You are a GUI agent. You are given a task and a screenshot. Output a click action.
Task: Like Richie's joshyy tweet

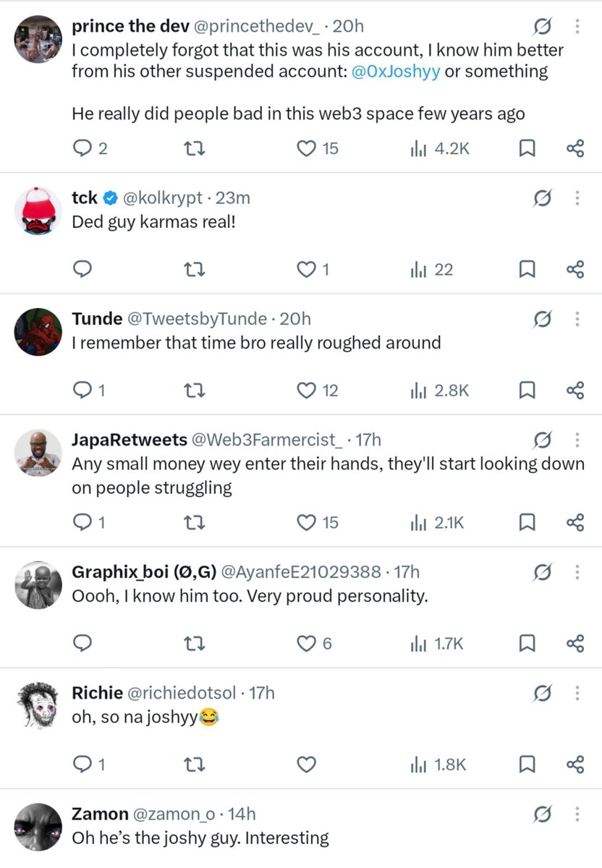point(308,765)
